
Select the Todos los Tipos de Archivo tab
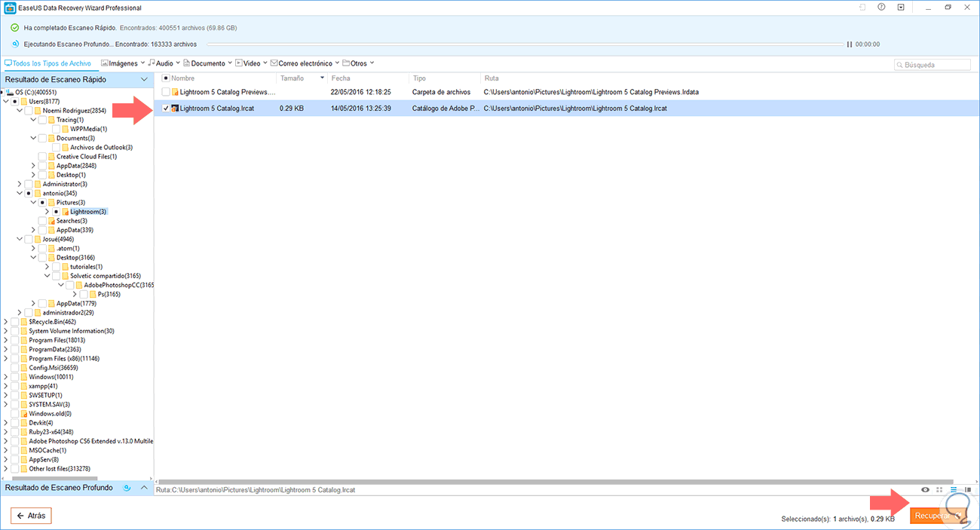pyautogui.click(x=47, y=63)
